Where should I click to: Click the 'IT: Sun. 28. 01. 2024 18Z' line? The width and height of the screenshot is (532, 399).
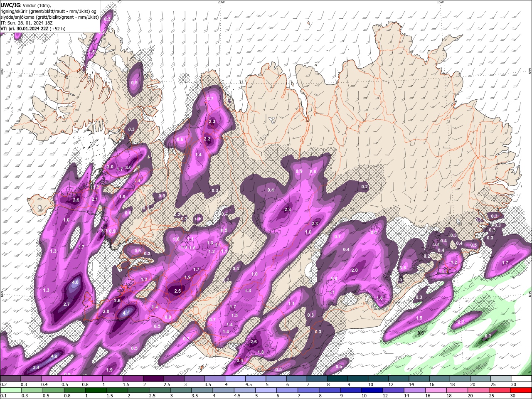click(27, 23)
